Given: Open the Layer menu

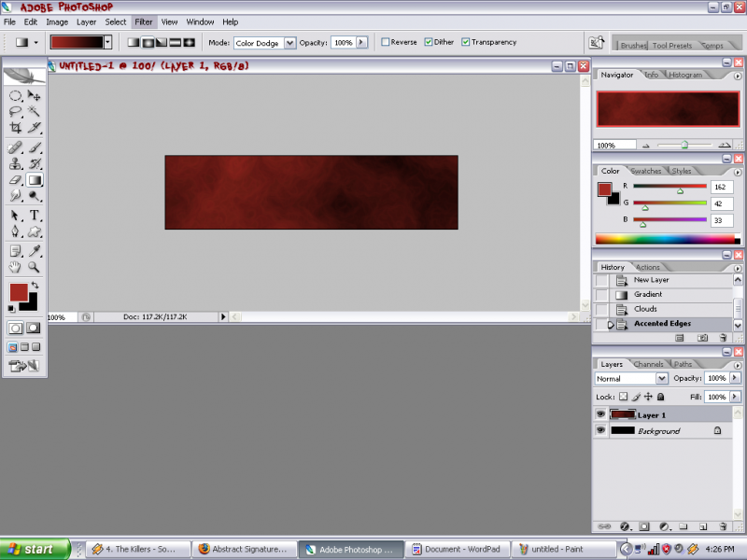Looking at the screenshot, I should pyautogui.click(x=86, y=21).
